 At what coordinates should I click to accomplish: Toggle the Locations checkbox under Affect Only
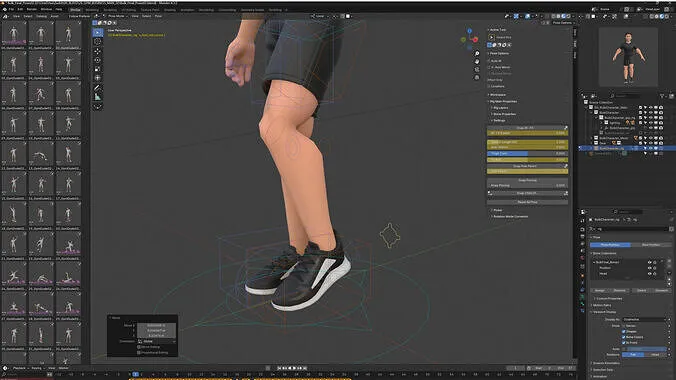tap(489, 86)
